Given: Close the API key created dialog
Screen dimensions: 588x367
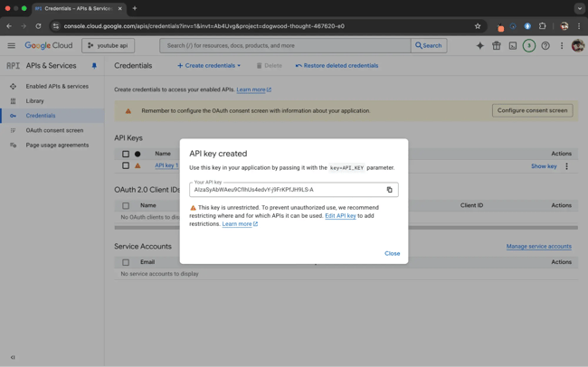Looking at the screenshot, I should click(392, 253).
